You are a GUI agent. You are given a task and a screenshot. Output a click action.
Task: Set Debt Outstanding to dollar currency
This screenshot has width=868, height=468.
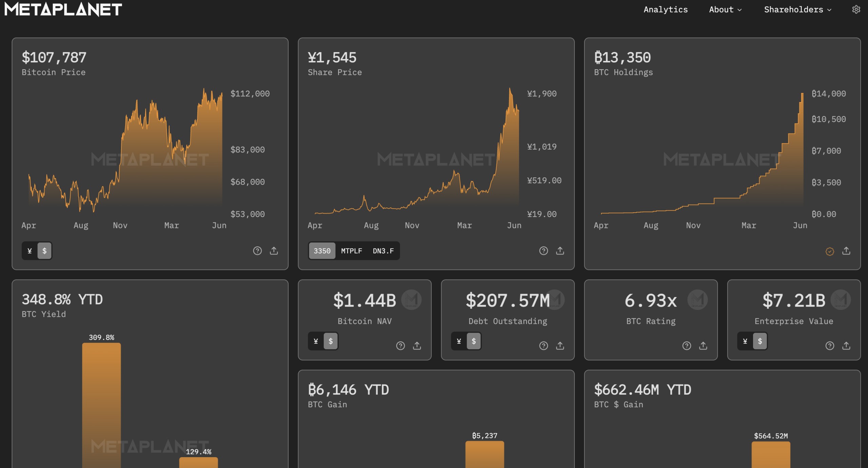(x=474, y=341)
